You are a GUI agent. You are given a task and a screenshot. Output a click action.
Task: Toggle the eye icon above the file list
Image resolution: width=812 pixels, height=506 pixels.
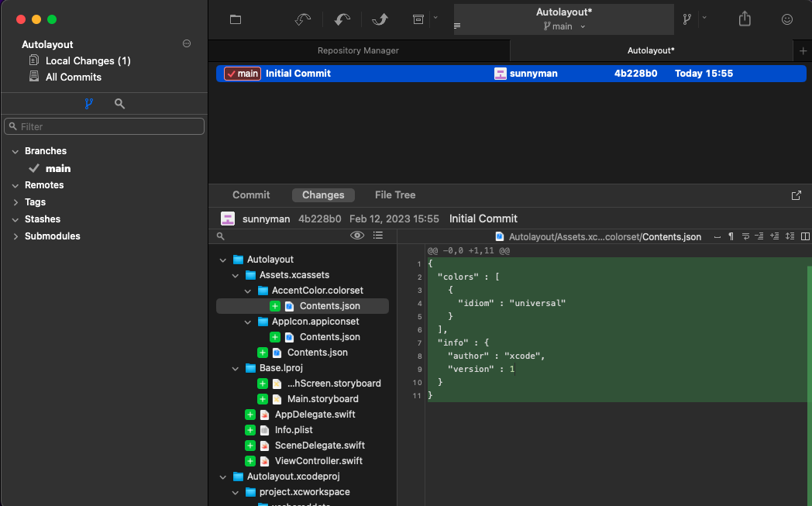click(357, 236)
